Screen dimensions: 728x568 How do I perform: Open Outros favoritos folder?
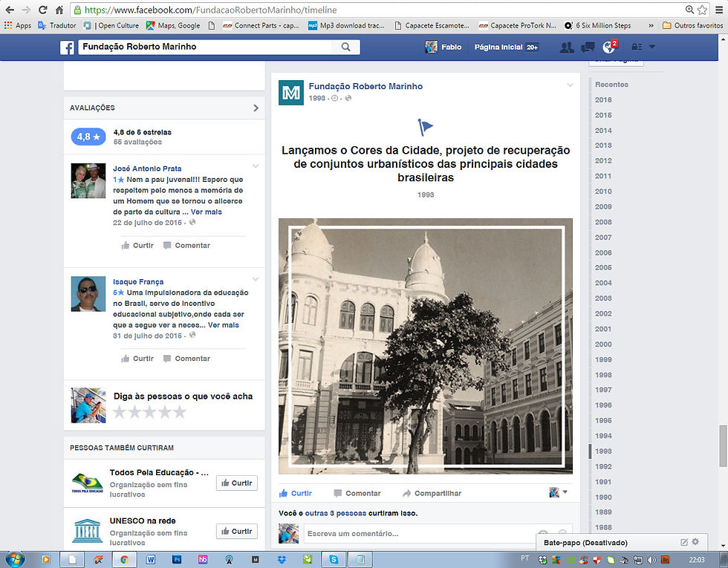pos(692,25)
